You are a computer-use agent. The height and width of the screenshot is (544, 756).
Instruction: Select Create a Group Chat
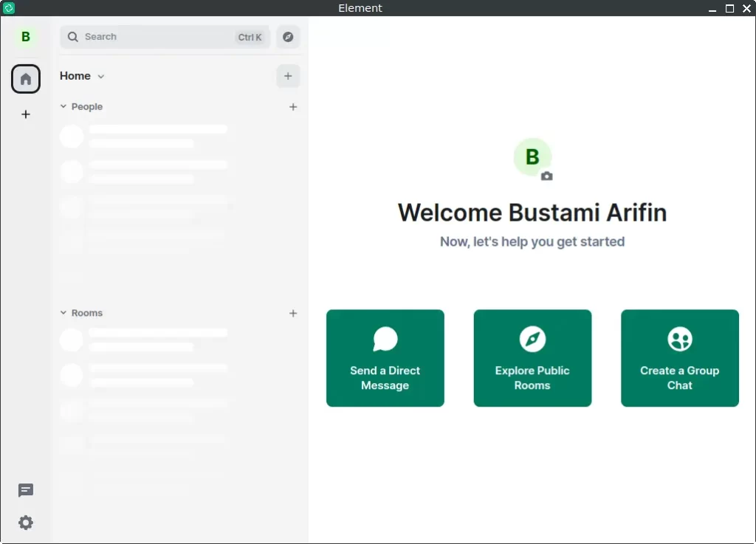[x=679, y=358]
